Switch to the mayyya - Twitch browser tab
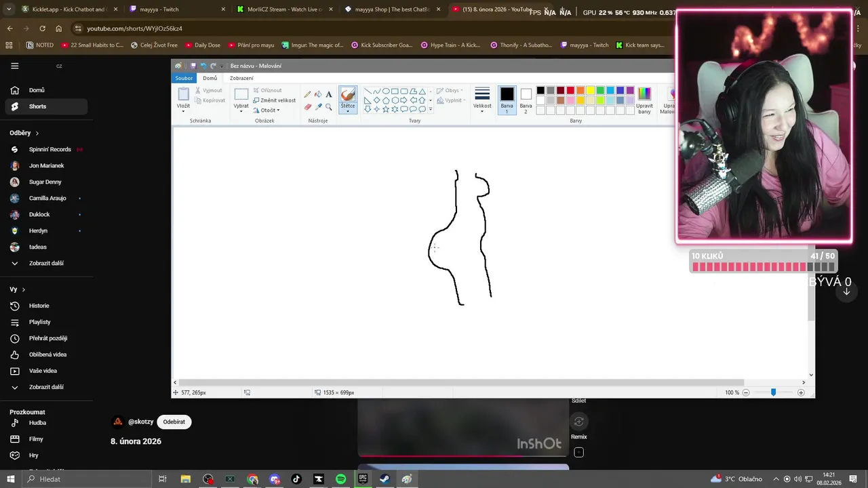 (x=176, y=9)
